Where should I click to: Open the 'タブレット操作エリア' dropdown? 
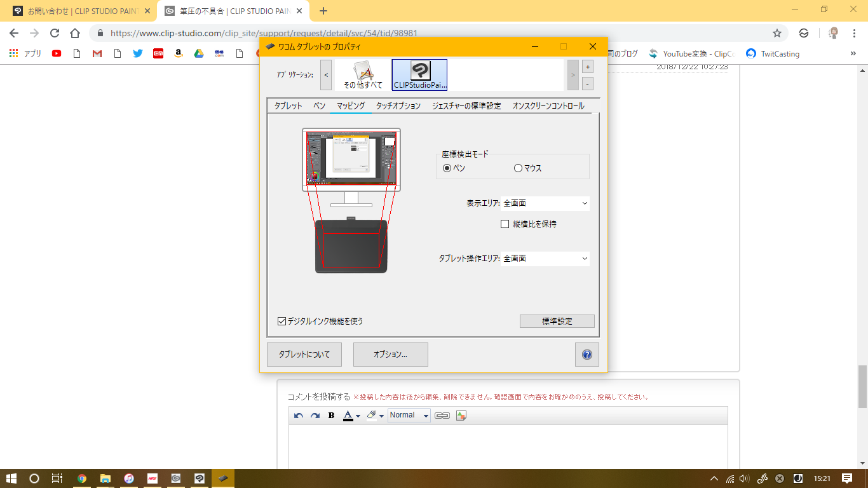(545, 259)
